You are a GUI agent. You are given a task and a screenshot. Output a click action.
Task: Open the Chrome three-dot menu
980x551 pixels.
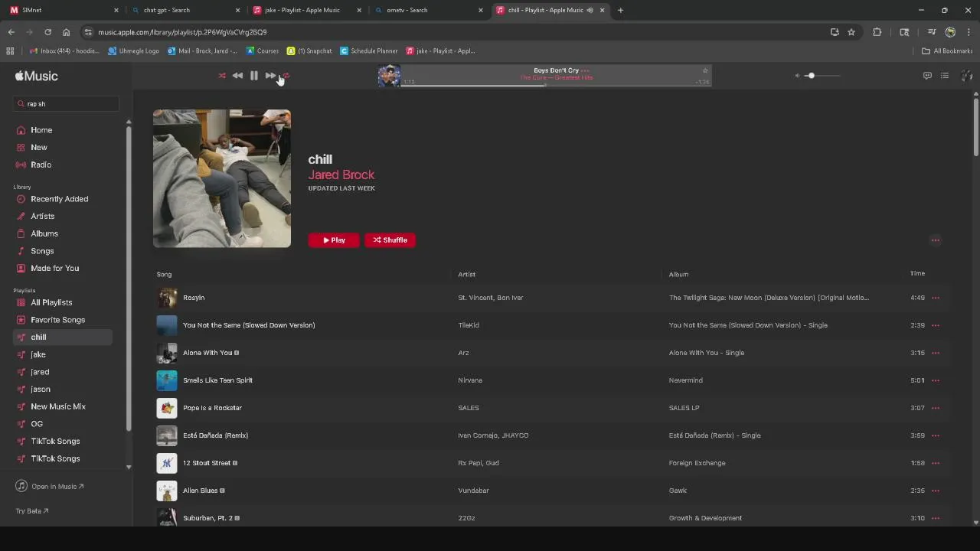click(x=969, y=32)
